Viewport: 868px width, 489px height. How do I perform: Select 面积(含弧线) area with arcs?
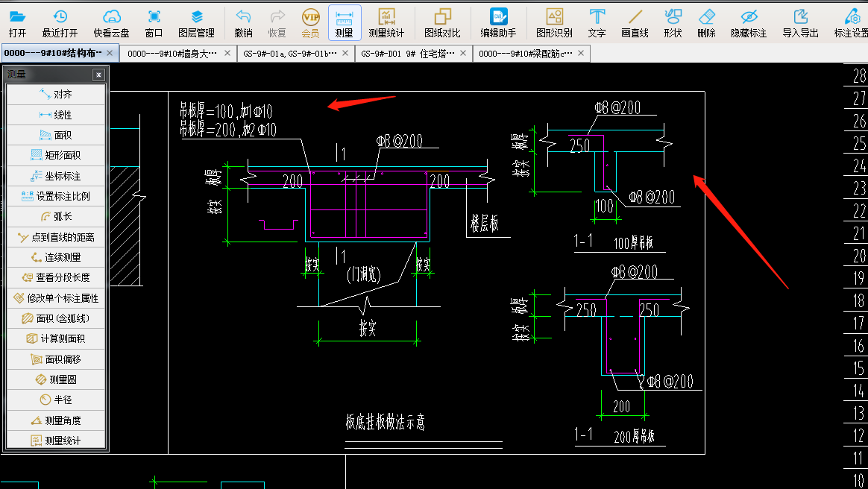pyautogui.click(x=55, y=318)
